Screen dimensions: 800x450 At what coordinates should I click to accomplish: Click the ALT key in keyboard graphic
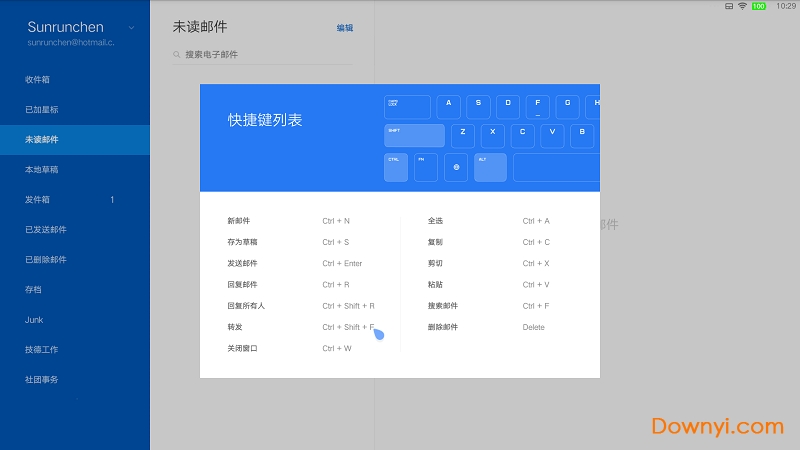coord(490,167)
